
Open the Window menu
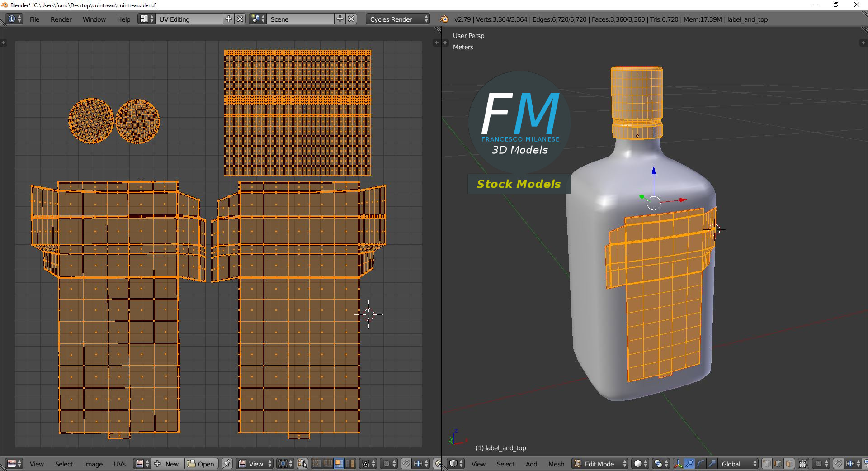[94, 19]
